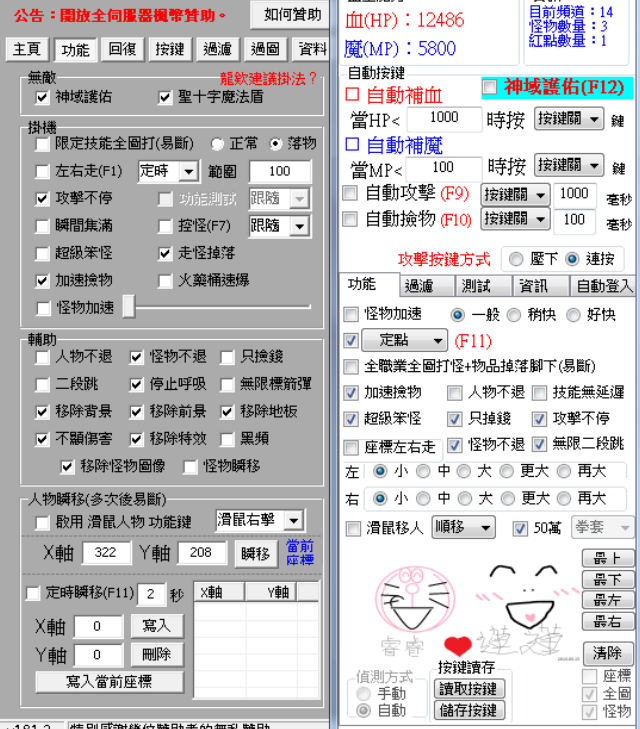Click the 最下 button
This screenshot has height=729, width=640.
[608, 579]
